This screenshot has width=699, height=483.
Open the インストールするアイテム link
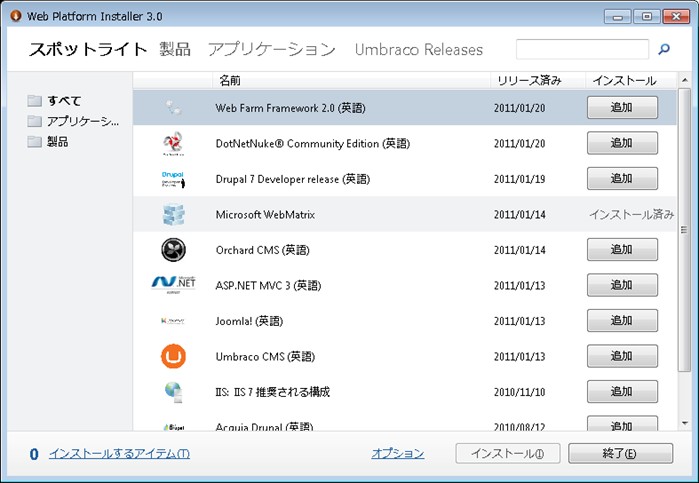tap(119, 454)
